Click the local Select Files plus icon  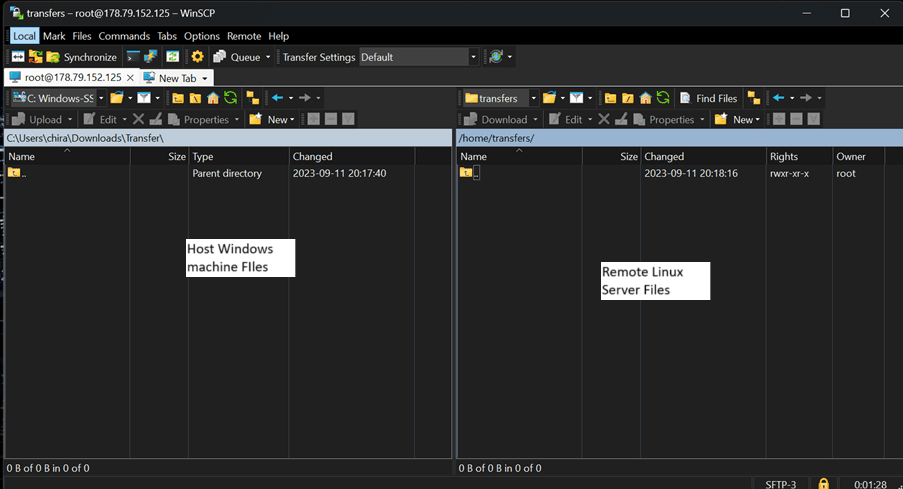[x=313, y=119]
